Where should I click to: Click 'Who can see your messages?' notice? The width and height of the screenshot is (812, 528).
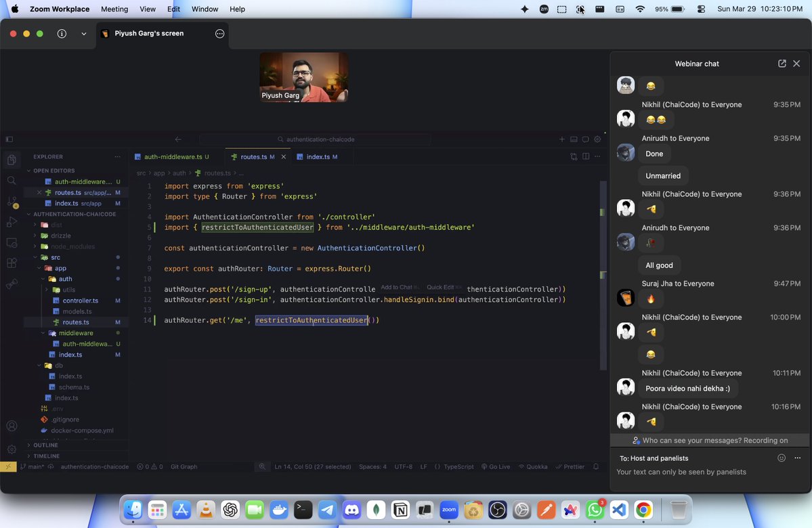coord(710,441)
